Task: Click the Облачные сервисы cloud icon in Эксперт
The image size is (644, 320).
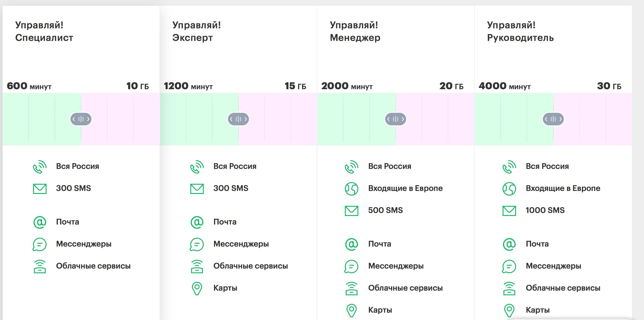Action: (x=197, y=266)
